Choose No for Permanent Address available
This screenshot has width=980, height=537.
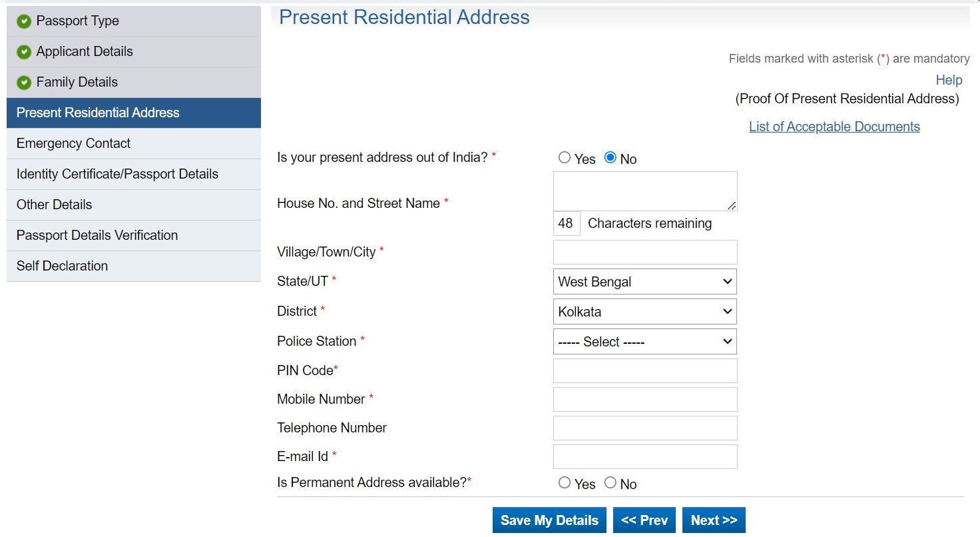(x=610, y=483)
